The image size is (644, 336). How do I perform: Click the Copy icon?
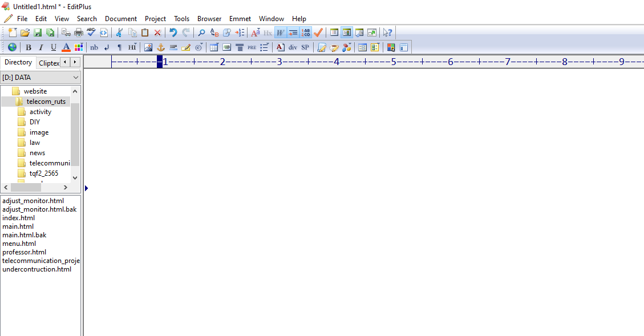tap(132, 33)
